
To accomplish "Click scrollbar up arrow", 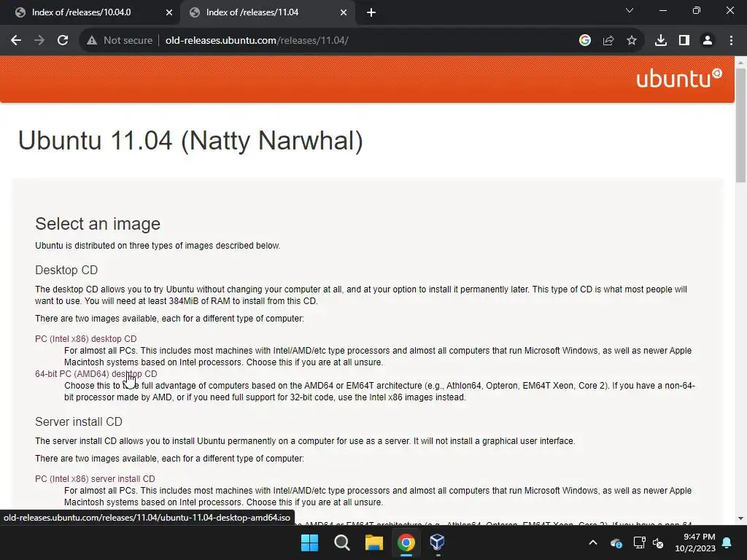I will pos(740,63).
